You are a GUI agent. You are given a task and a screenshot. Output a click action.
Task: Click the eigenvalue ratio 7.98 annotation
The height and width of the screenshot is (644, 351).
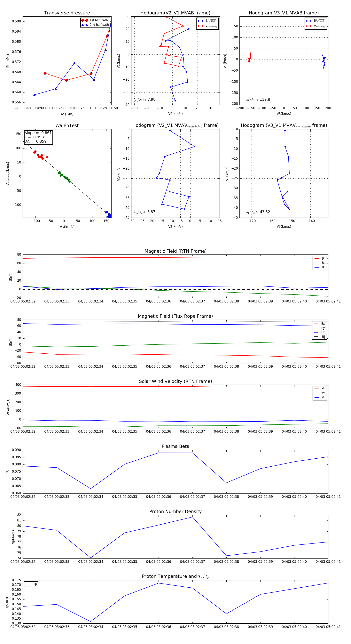[x=145, y=100]
